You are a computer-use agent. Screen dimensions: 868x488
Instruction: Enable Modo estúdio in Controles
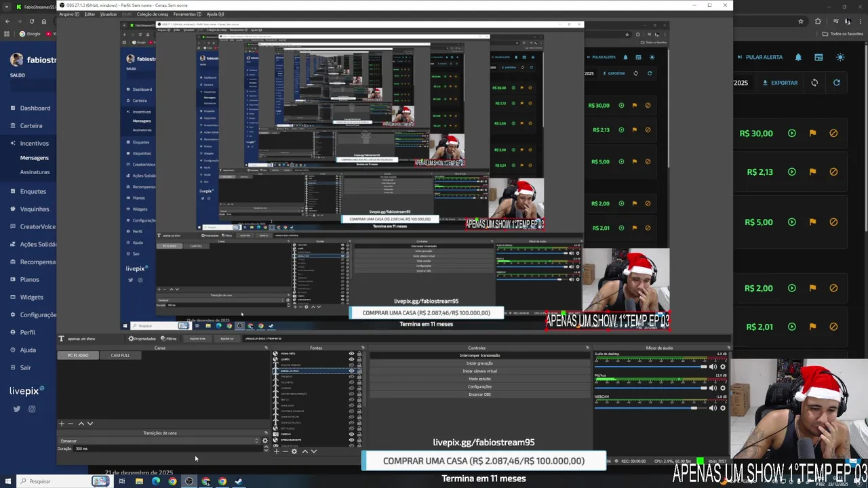tap(479, 379)
